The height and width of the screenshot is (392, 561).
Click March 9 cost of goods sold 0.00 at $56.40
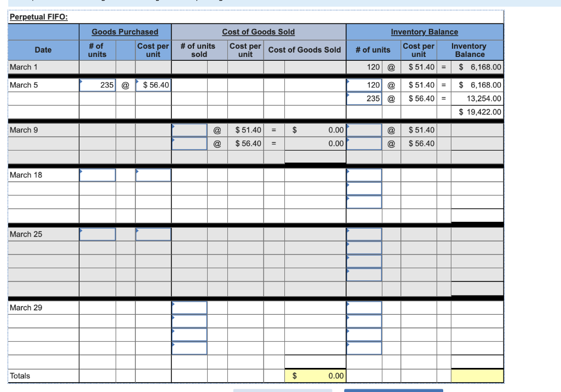tap(315, 143)
